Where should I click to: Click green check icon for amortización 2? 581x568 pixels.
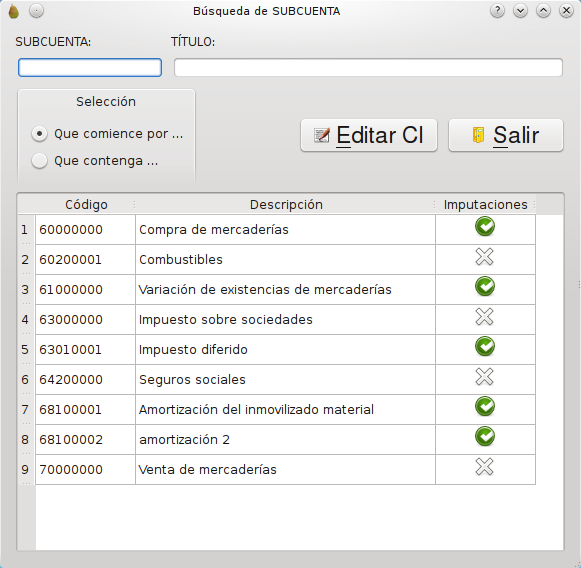click(485, 436)
